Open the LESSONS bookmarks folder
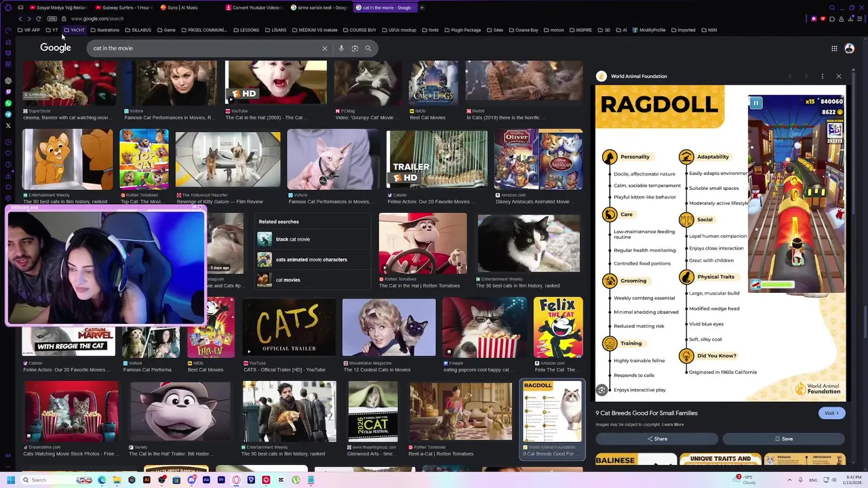868x488 pixels. click(x=246, y=30)
